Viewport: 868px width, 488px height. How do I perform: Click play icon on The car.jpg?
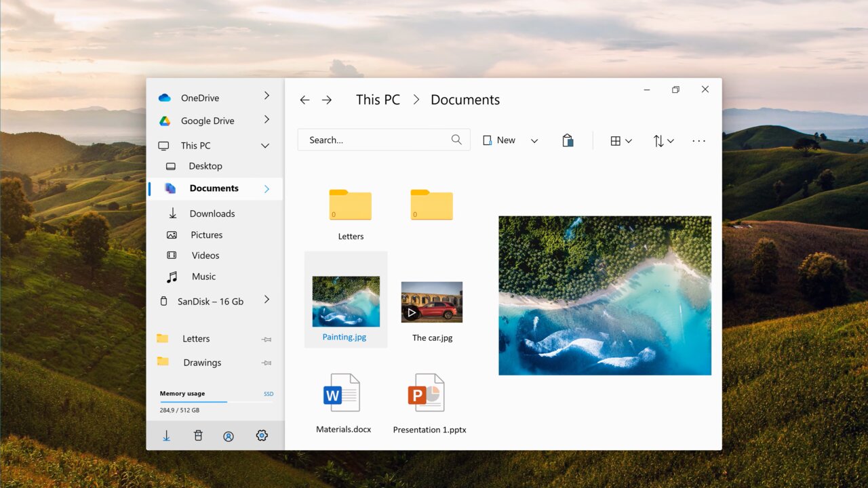click(x=411, y=312)
